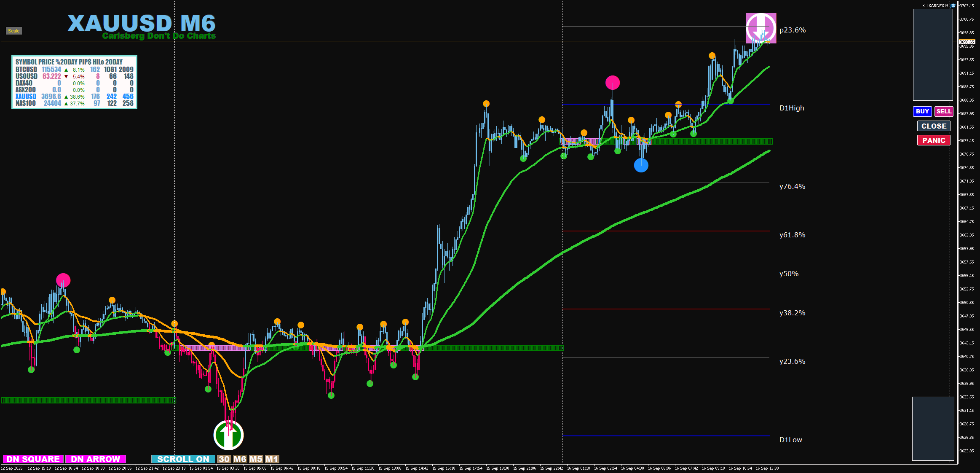Click the expert advisor graduation cap icon
This screenshot has width=980, height=473.
(953, 5)
